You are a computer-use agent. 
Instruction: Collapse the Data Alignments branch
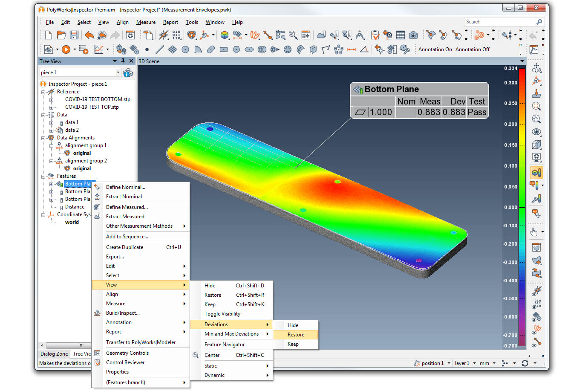click(x=43, y=138)
